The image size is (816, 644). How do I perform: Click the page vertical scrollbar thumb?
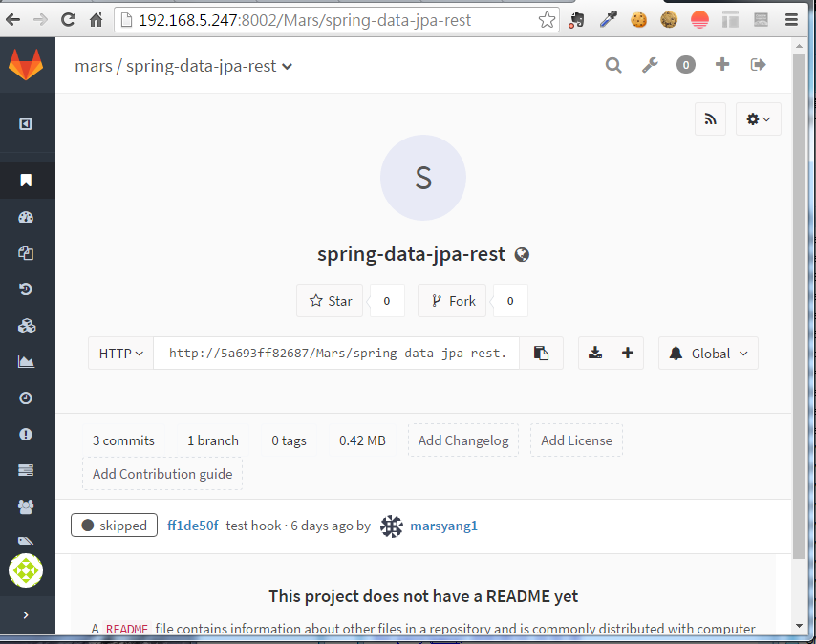[x=800, y=306]
